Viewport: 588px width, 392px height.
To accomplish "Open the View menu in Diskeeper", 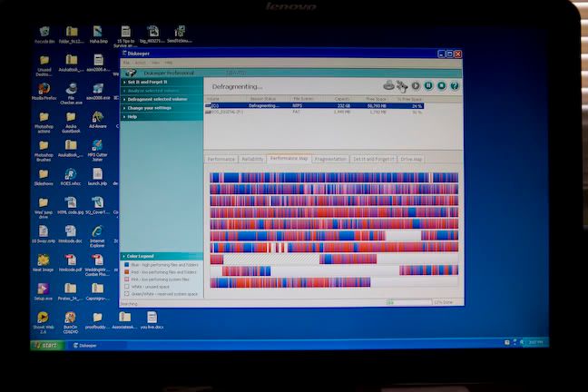I will pyautogui.click(x=156, y=63).
